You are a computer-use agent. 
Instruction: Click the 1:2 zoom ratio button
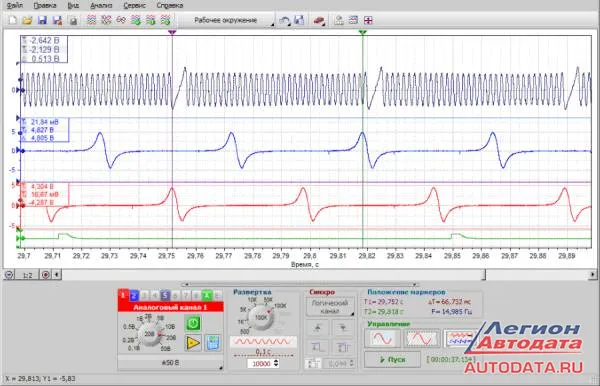pos(28,275)
